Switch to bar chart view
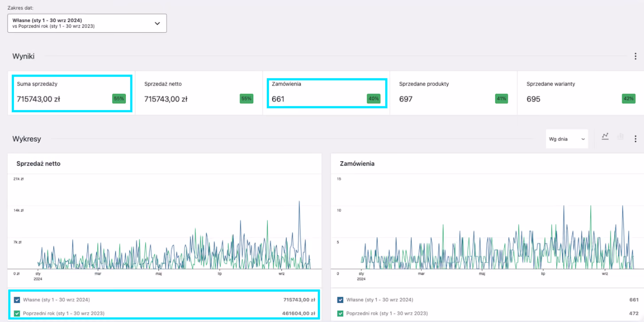This screenshot has height=322, width=644. (620, 136)
